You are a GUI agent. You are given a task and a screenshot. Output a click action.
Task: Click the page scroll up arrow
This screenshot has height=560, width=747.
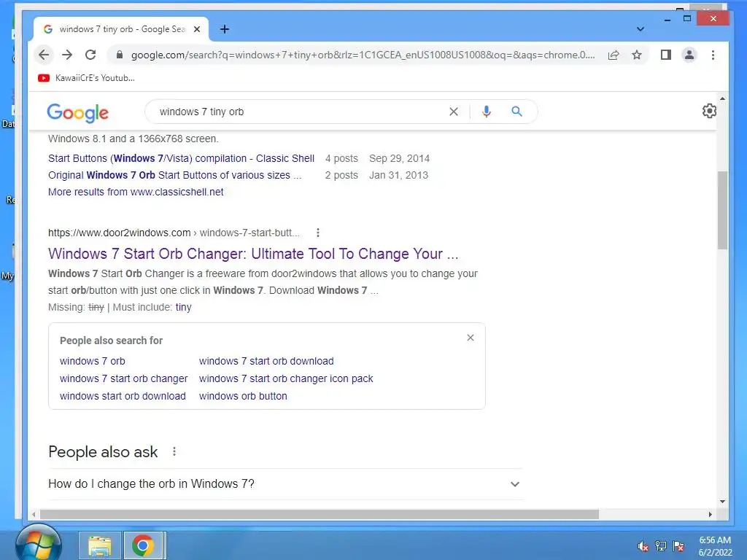click(x=722, y=98)
